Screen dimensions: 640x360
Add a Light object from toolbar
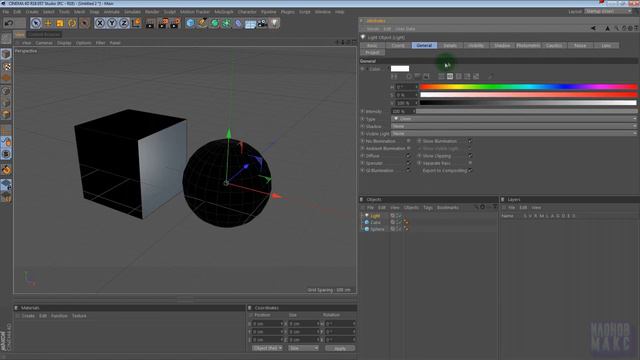275,23
